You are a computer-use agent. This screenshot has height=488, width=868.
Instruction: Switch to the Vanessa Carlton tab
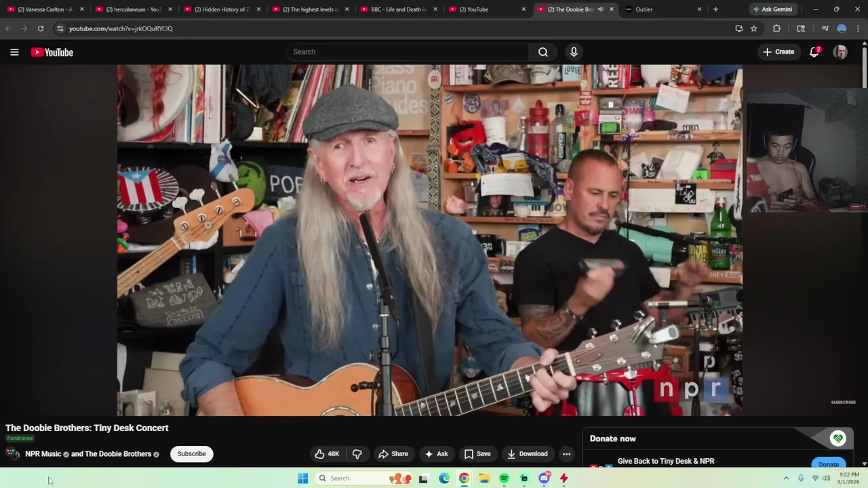tap(45, 9)
